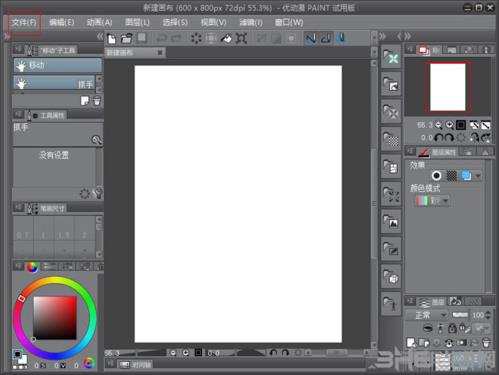Screen dimensions: 499x375
Task: Click the Undo arrow in the toolbar
Action: (161, 38)
